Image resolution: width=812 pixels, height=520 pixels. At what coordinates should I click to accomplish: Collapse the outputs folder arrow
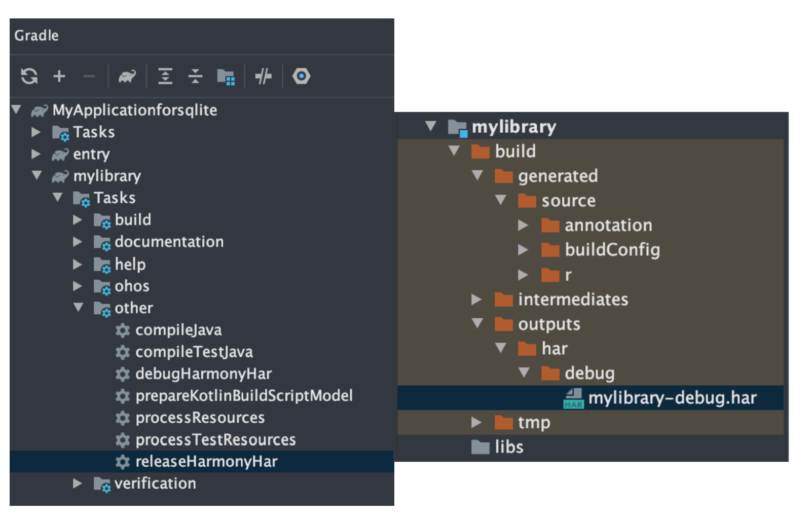[x=477, y=323]
